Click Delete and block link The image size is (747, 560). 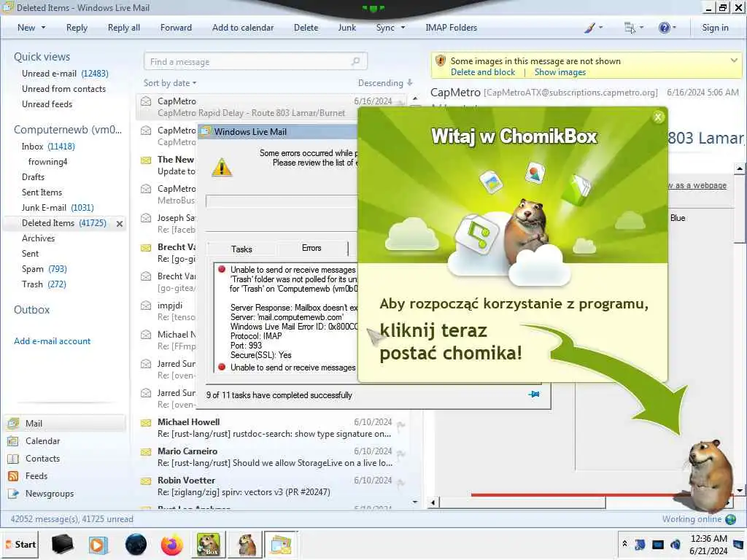[x=483, y=72]
